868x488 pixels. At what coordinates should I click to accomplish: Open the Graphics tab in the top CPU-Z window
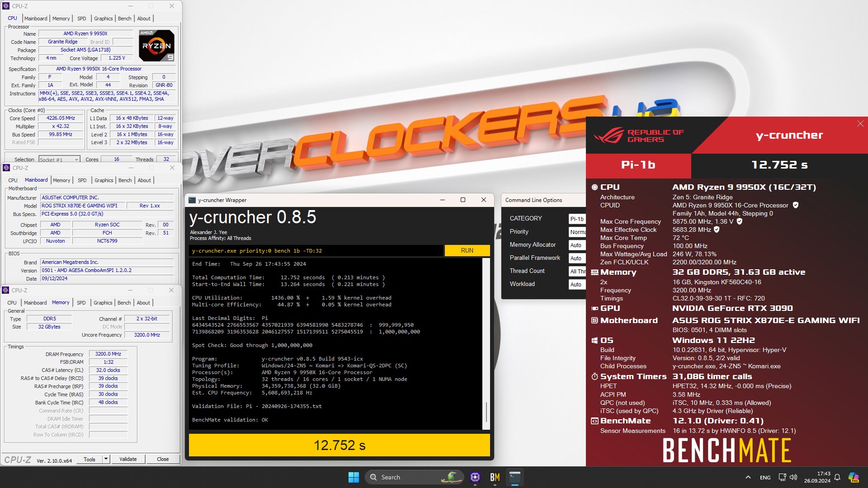(103, 19)
